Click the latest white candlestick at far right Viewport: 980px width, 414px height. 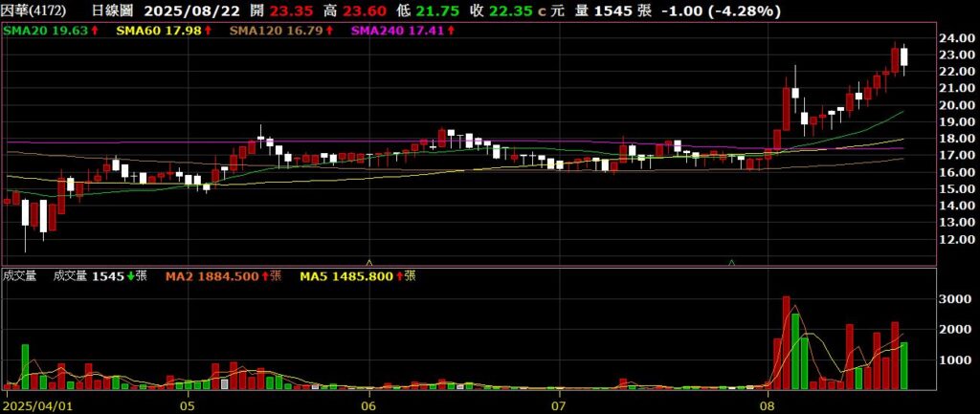pos(904,56)
